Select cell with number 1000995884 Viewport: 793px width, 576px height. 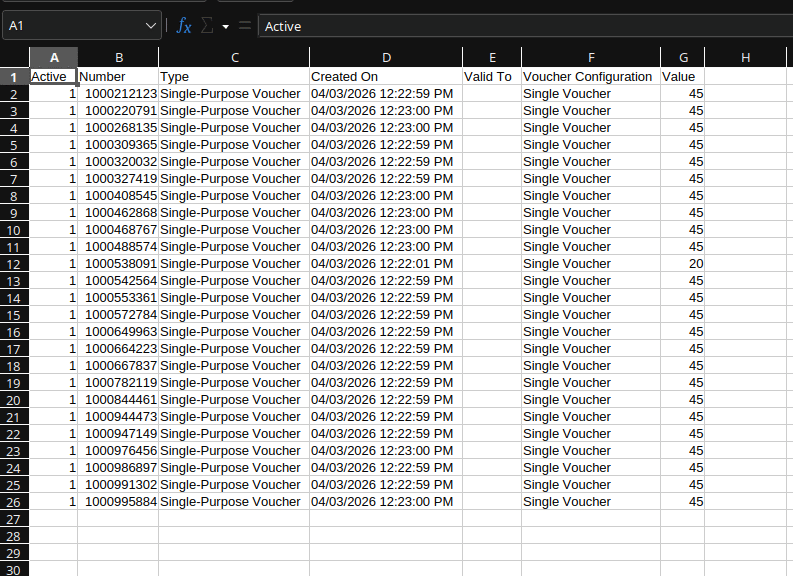(118, 502)
